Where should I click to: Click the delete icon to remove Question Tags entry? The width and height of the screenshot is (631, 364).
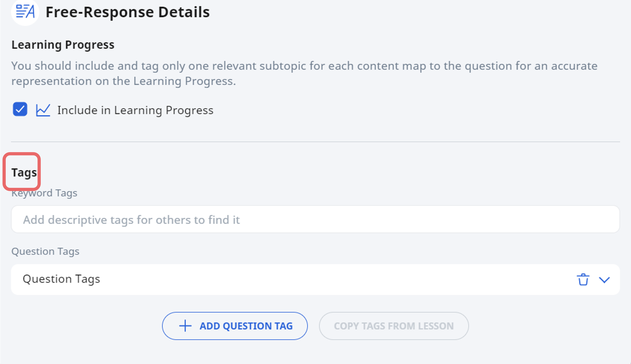coord(583,280)
